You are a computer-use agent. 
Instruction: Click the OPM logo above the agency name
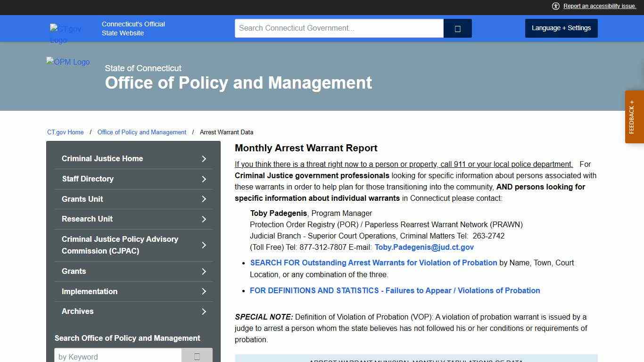click(67, 62)
